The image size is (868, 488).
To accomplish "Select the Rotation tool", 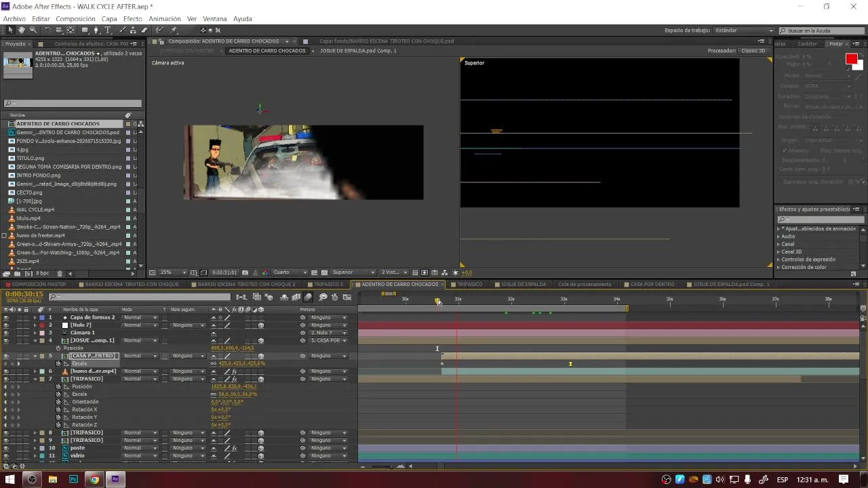I will (x=47, y=30).
